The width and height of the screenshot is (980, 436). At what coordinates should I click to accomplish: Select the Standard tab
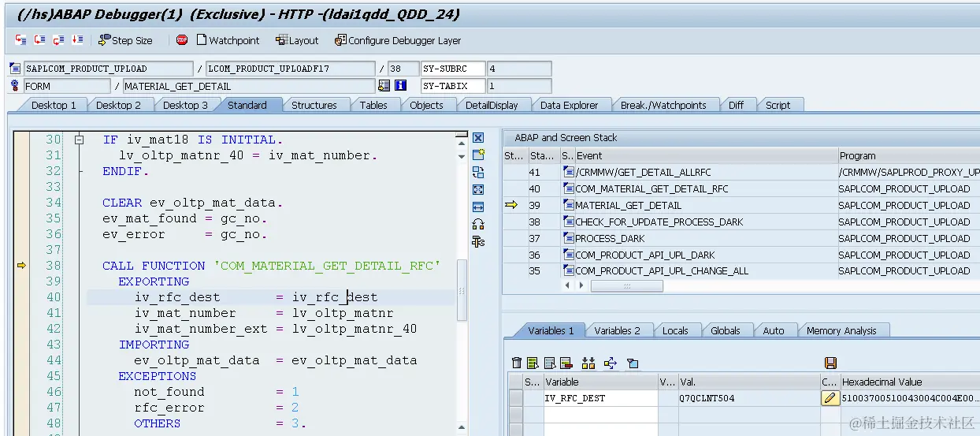tap(247, 105)
